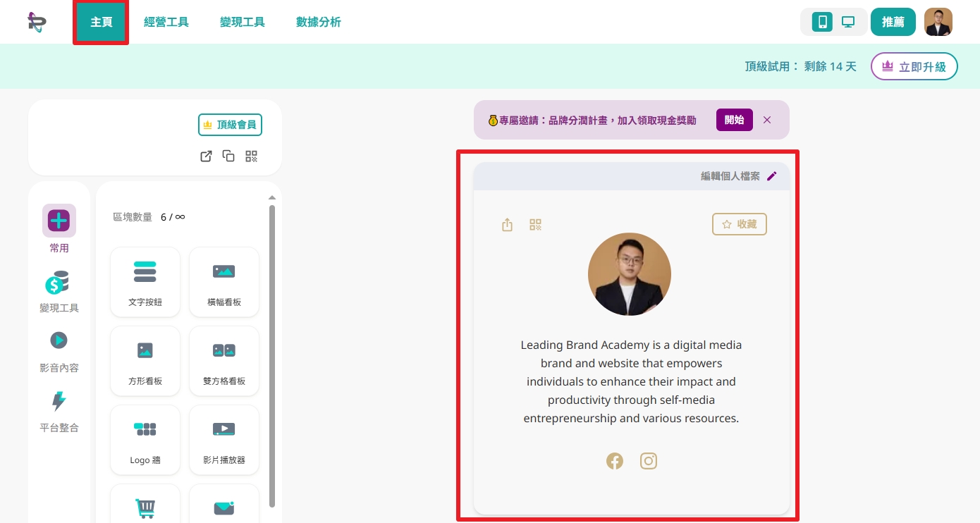Copy the link using the copy icon

click(x=228, y=156)
